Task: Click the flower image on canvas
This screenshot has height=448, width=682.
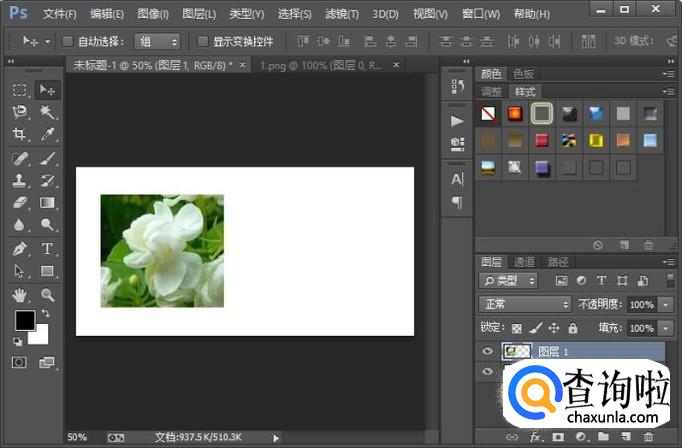Action: point(162,250)
